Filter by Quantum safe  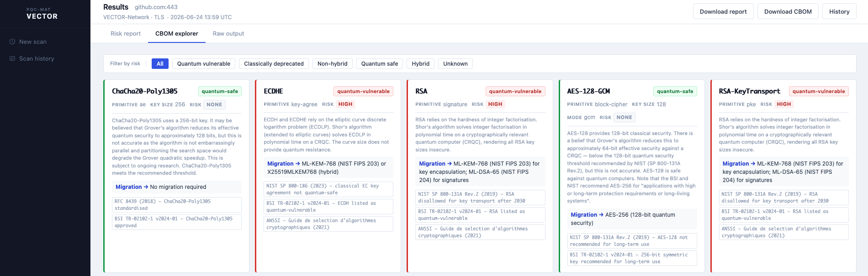pos(380,64)
